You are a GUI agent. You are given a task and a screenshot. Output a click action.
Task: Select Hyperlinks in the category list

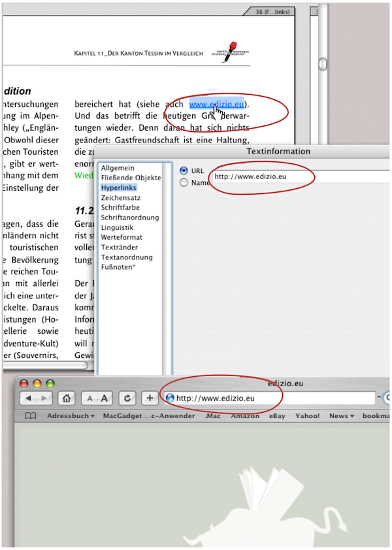119,187
